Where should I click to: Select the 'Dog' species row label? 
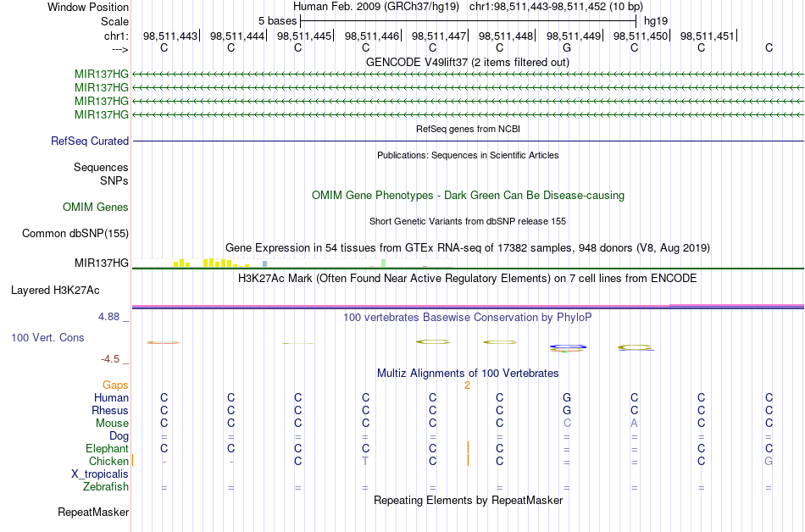click(x=119, y=436)
